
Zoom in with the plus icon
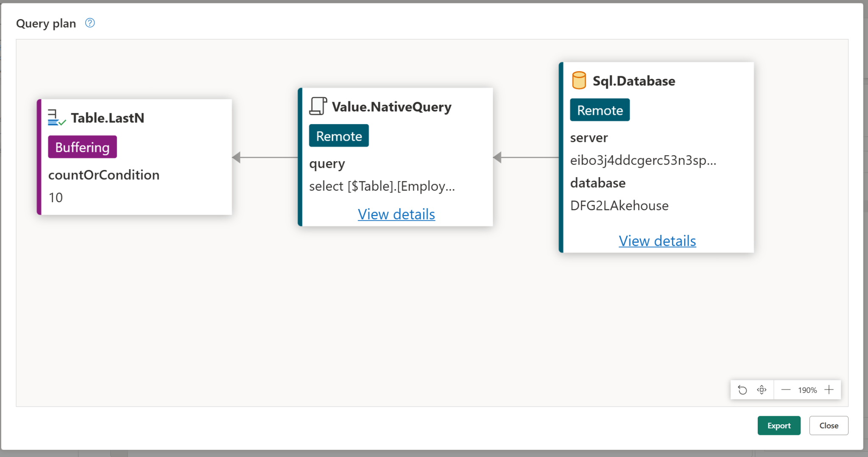(829, 390)
